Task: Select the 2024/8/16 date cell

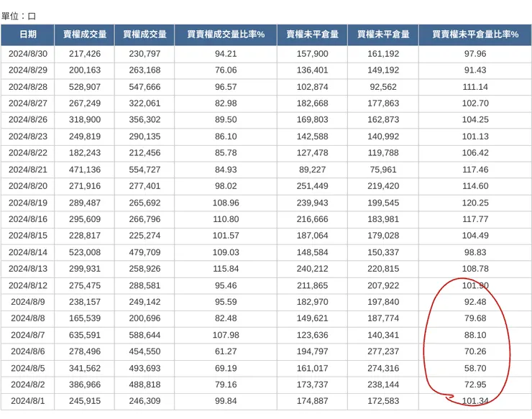Action: point(28,219)
